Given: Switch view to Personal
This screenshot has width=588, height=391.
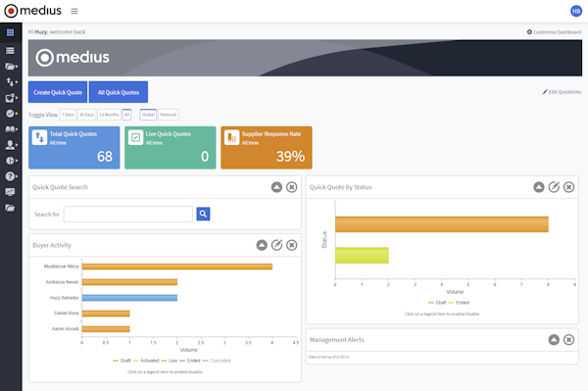Looking at the screenshot, I should pos(168,115).
